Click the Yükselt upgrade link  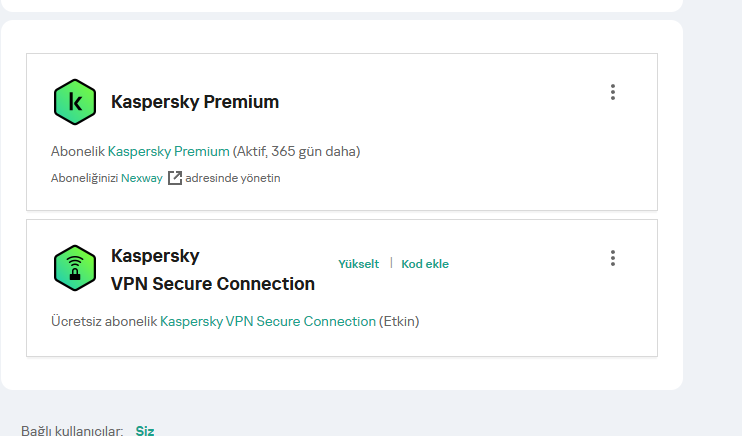pos(359,264)
